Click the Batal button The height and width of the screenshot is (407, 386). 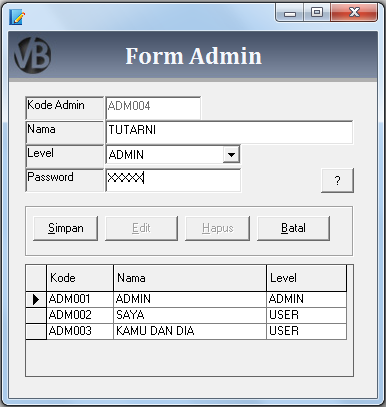pos(293,228)
